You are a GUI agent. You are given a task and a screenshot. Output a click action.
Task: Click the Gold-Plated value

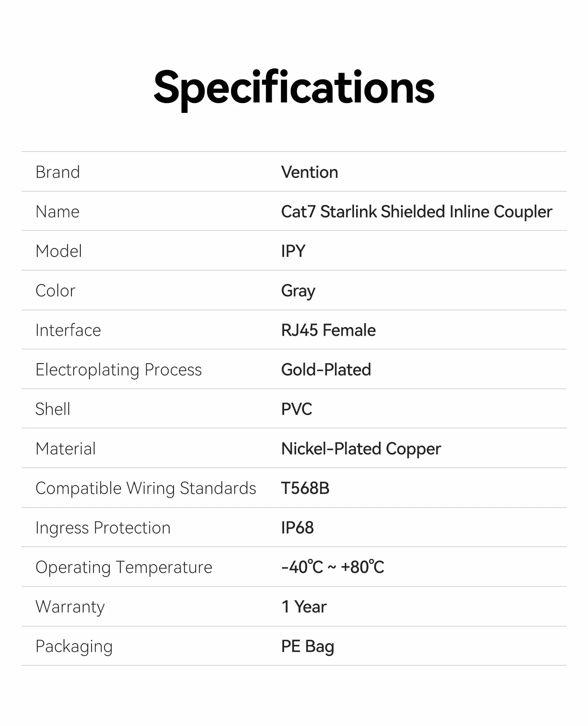(x=326, y=370)
